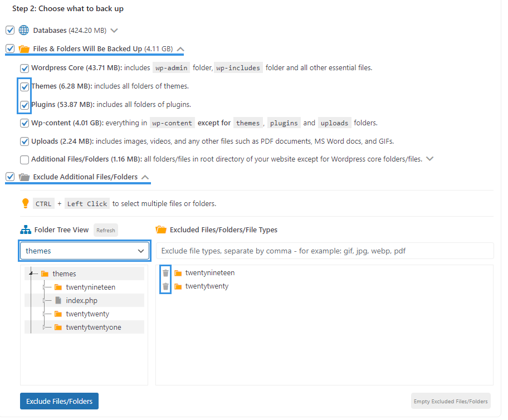Image resolution: width=508 pixels, height=420 pixels.
Task: Click twentytwenty folder icon in folder tree
Action: (x=58, y=314)
